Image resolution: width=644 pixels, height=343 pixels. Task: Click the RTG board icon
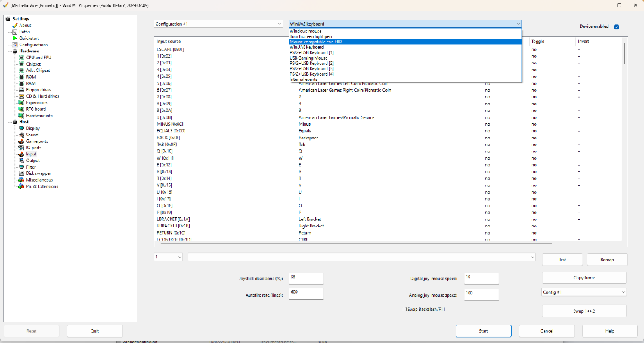tap(21, 109)
